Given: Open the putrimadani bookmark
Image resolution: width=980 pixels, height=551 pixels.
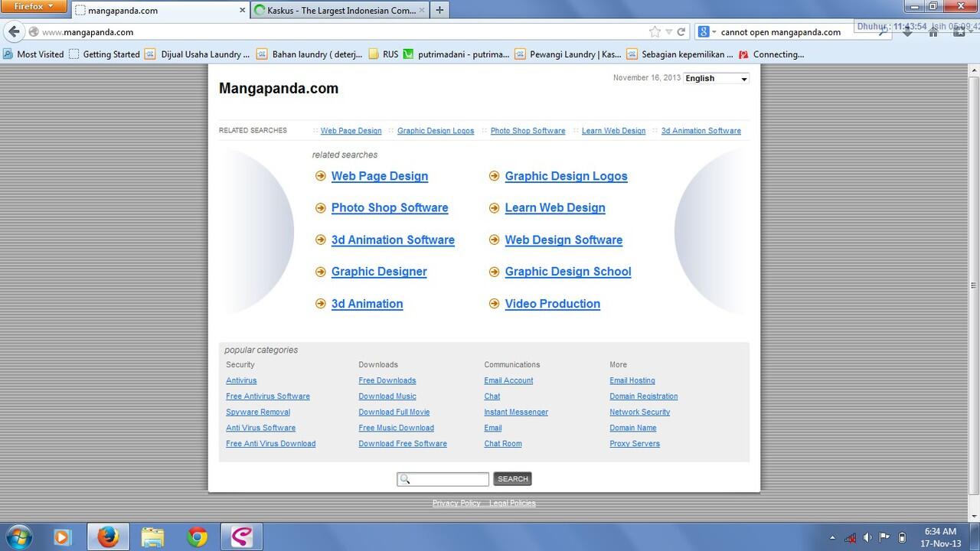Looking at the screenshot, I should [x=456, y=54].
